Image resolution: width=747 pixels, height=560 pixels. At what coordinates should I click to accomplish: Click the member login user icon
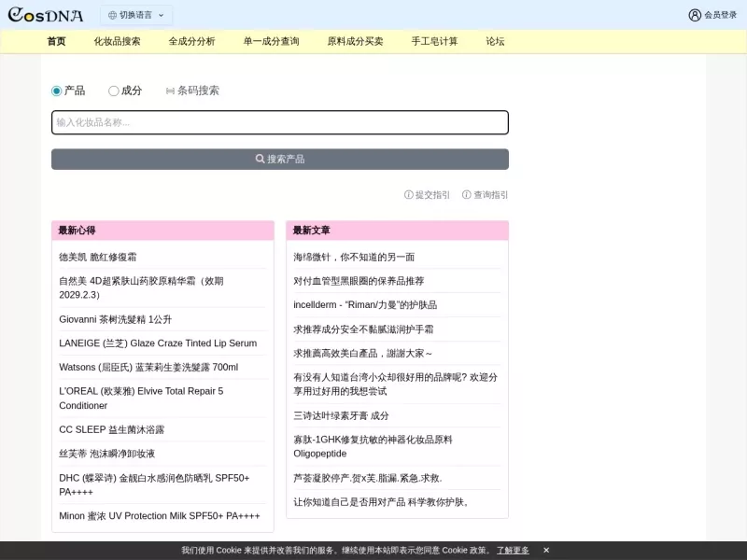pyautogui.click(x=695, y=15)
